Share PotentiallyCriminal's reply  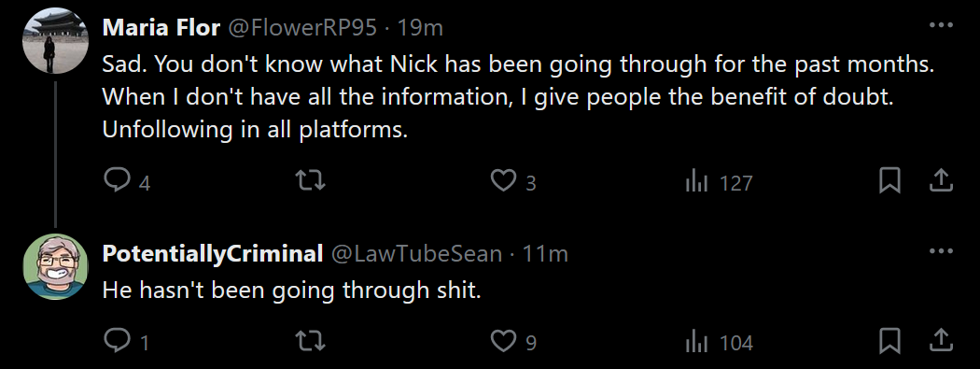click(941, 342)
